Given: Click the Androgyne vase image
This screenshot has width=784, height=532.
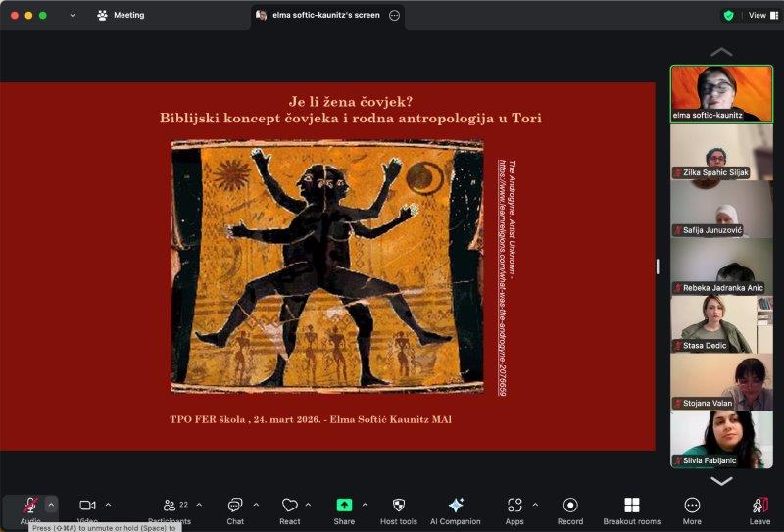Looking at the screenshot, I should (x=327, y=266).
